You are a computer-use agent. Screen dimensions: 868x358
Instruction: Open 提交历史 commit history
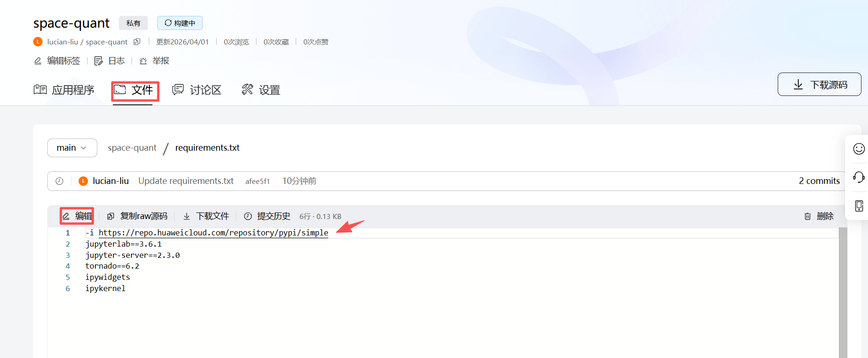click(x=267, y=216)
